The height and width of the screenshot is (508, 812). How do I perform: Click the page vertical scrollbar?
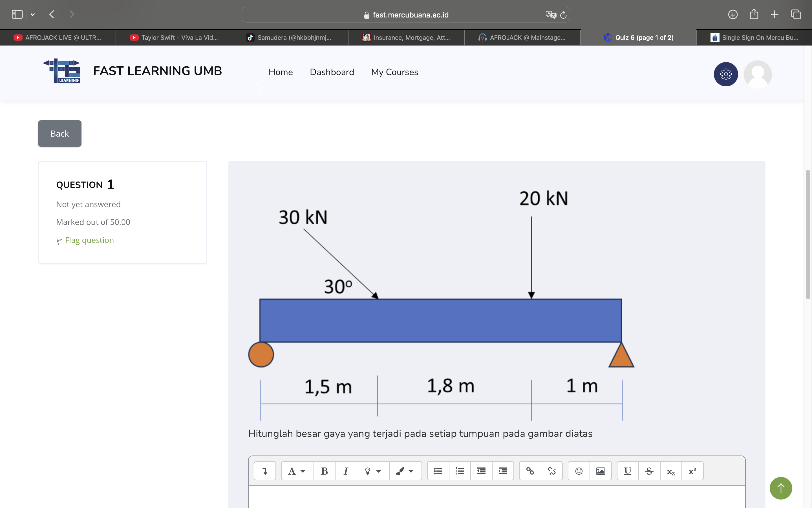808,235
